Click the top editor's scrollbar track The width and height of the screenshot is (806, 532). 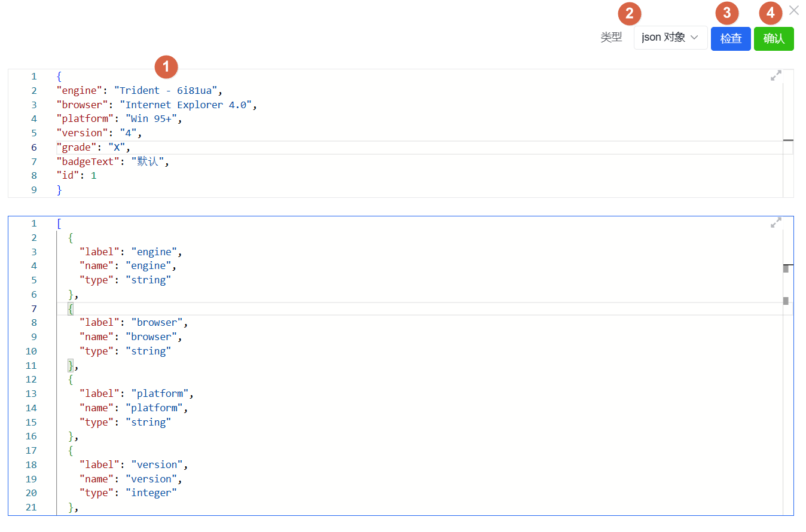(x=788, y=173)
